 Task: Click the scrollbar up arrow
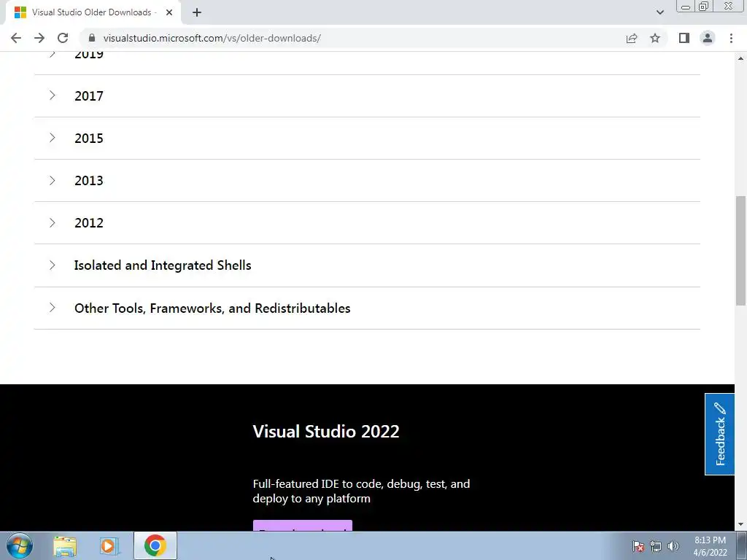[x=740, y=58]
